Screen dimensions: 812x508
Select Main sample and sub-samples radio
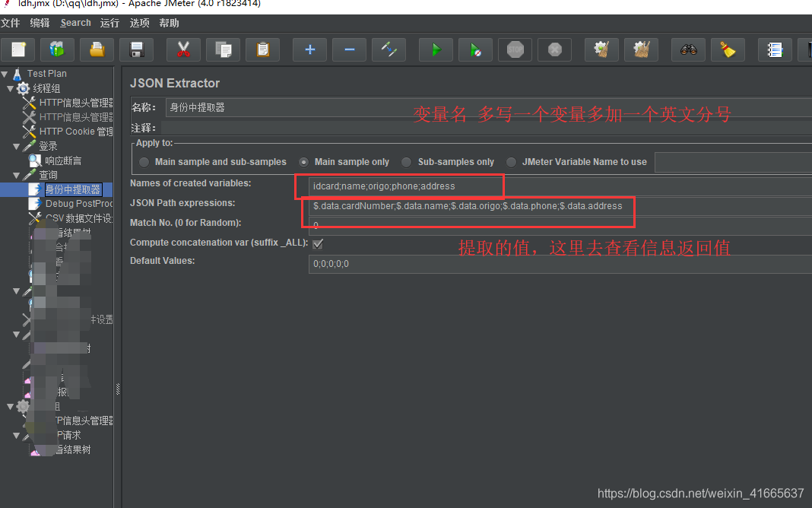[x=144, y=162]
